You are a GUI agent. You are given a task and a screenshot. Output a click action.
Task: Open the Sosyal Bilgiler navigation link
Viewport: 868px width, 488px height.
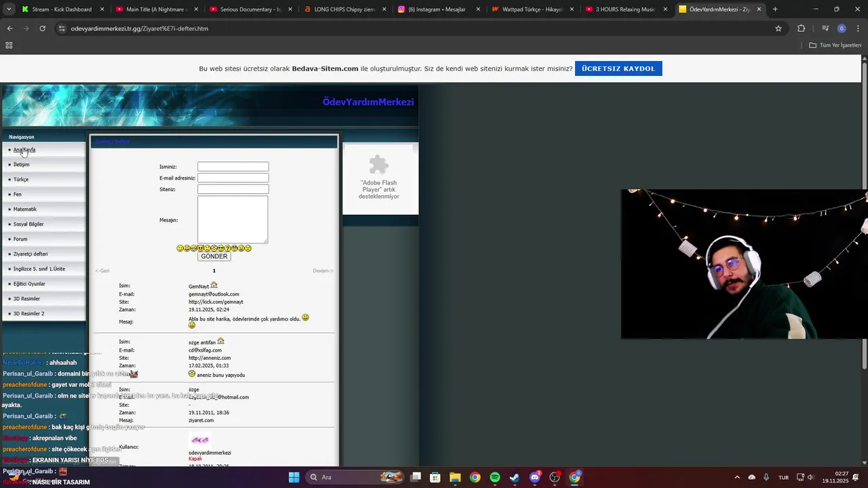pos(28,224)
